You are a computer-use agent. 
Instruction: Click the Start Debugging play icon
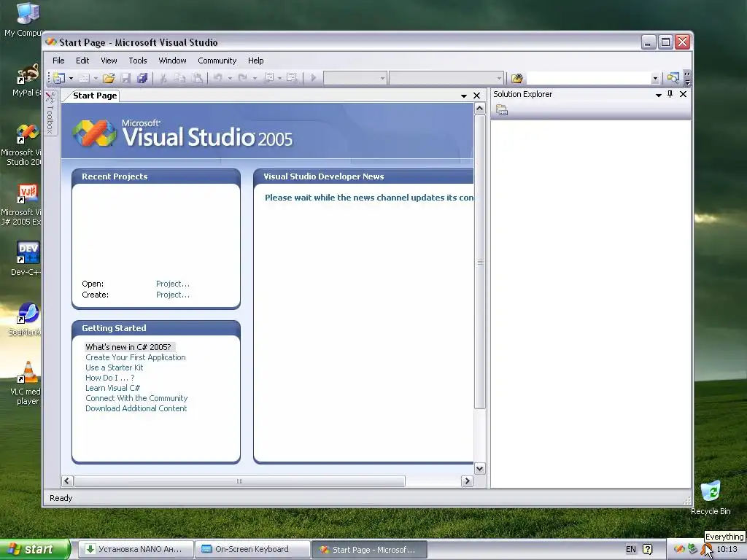(313, 77)
